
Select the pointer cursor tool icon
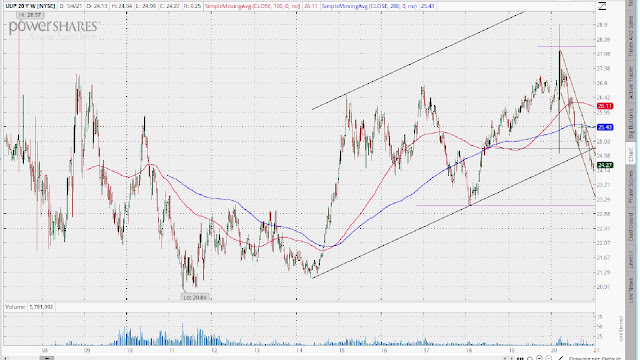pyautogui.click(x=530, y=358)
